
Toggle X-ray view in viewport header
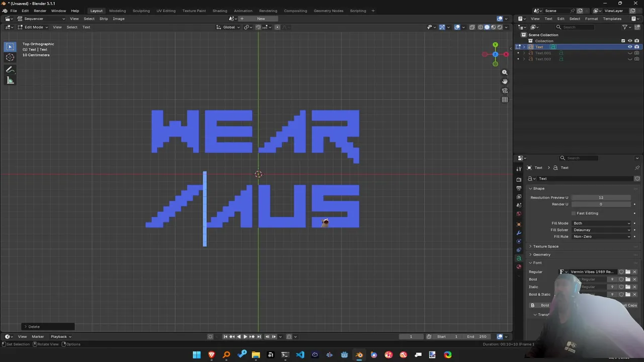pyautogui.click(x=472, y=27)
